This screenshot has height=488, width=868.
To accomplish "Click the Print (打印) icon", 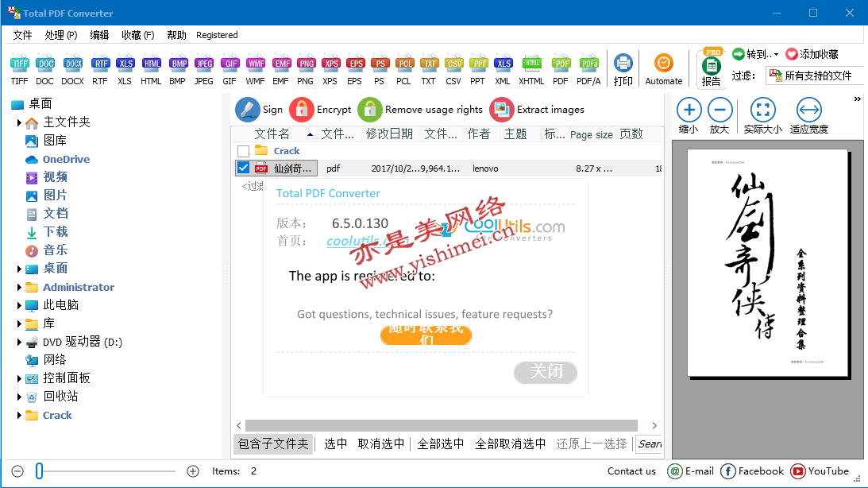I will click(x=623, y=71).
